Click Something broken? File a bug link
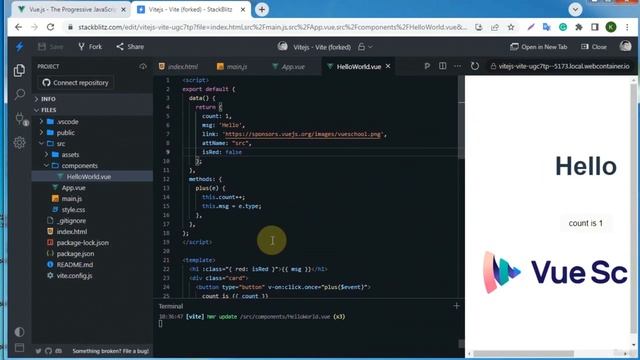 pyautogui.click(x=111, y=351)
